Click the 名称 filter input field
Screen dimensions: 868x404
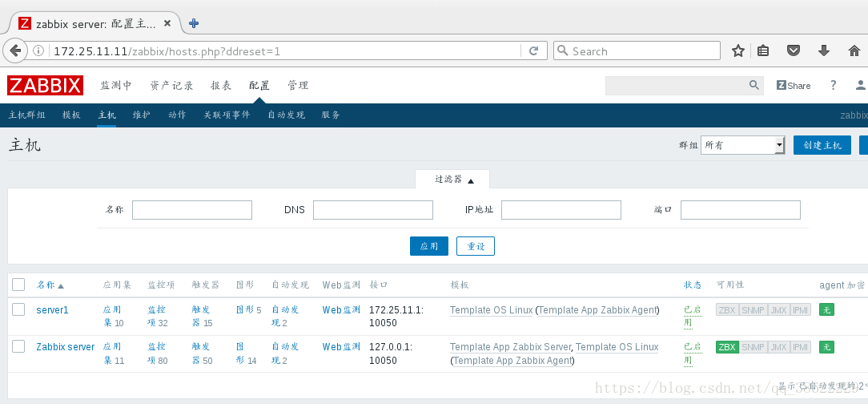192,210
